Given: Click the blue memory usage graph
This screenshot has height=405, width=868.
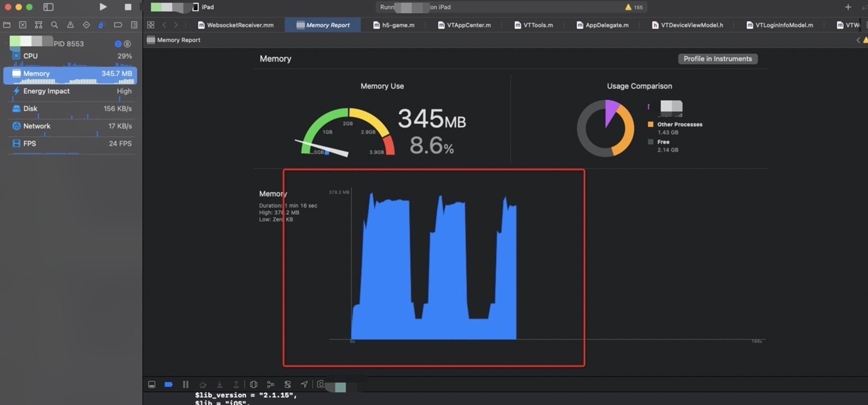Looking at the screenshot, I should (x=434, y=266).
